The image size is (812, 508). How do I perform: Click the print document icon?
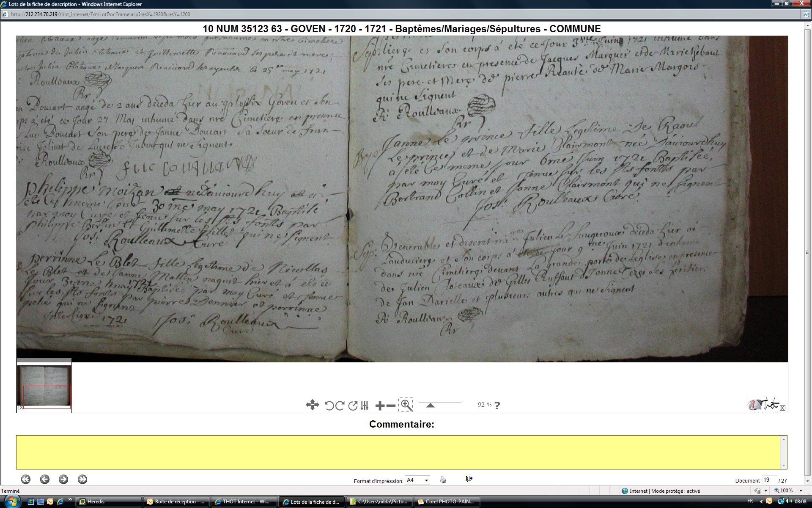click(x=443, y=480)
